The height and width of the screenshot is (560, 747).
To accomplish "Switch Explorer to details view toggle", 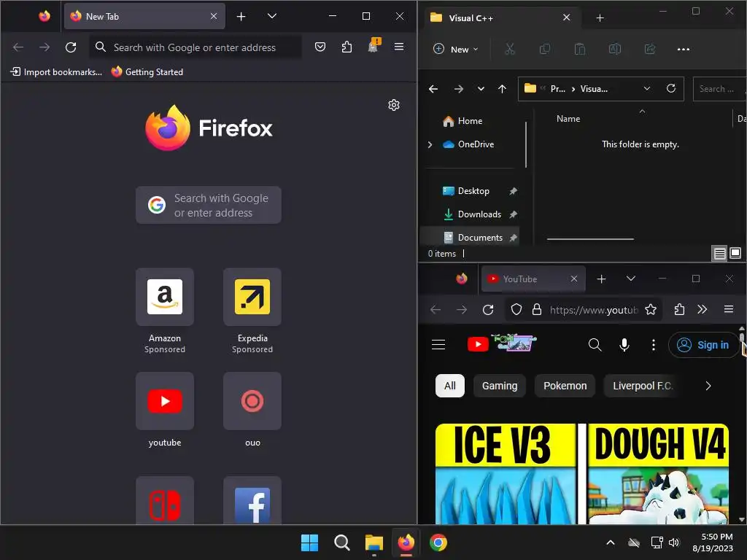I will tap(720, 253).
